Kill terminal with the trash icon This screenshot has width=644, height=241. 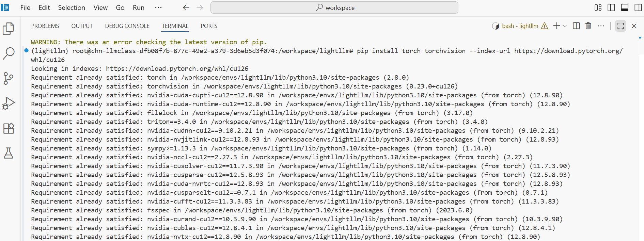(588, 26)
